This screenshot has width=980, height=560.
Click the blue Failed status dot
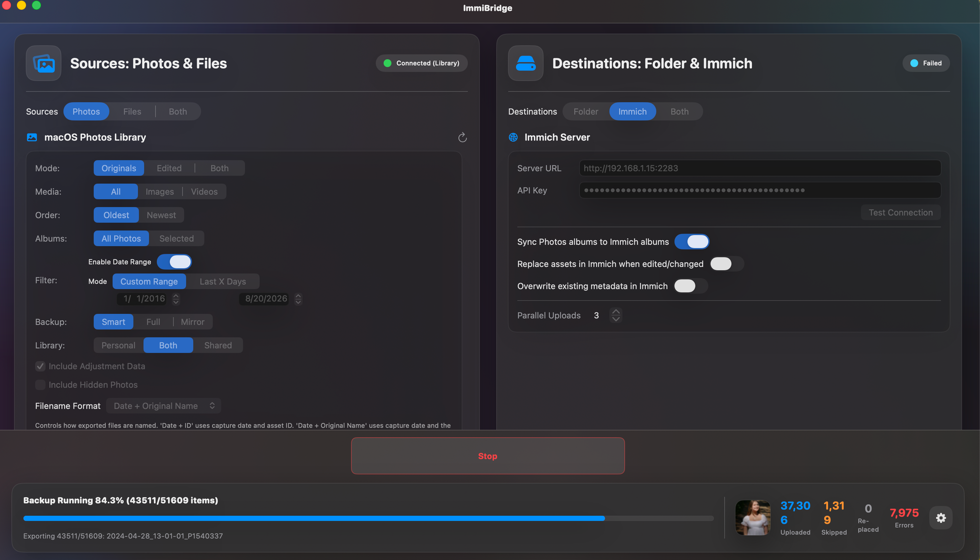point(914,63)
